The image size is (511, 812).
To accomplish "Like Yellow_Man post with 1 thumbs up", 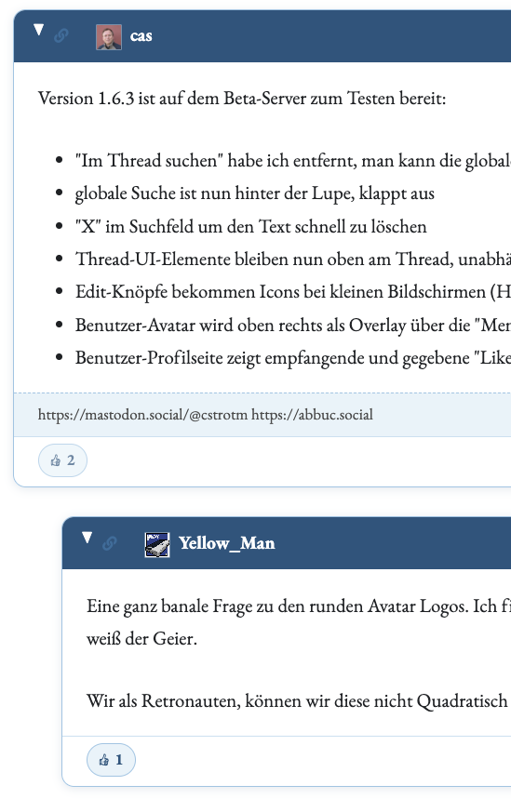I will (111, 760).
